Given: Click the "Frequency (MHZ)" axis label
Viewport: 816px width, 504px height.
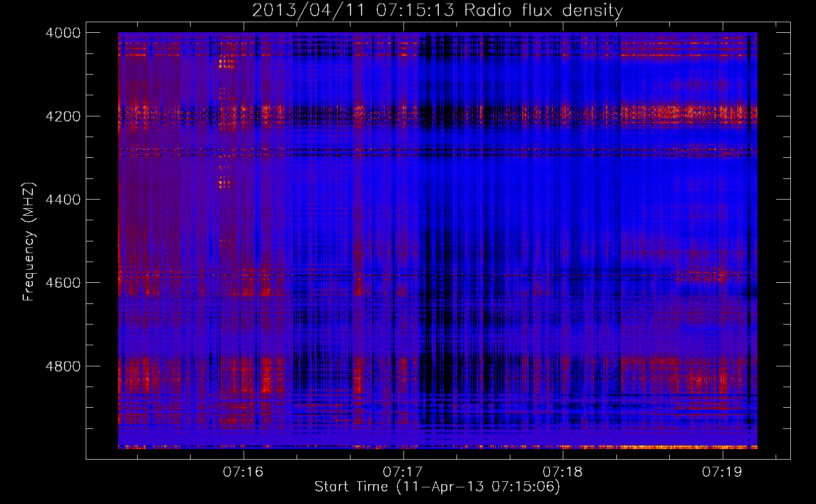Looking at the screenshot, I should coord(29,242).
